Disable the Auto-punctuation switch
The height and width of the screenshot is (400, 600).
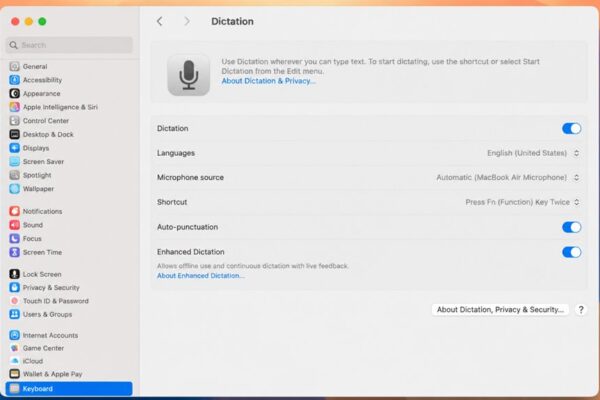click(572, 227)
